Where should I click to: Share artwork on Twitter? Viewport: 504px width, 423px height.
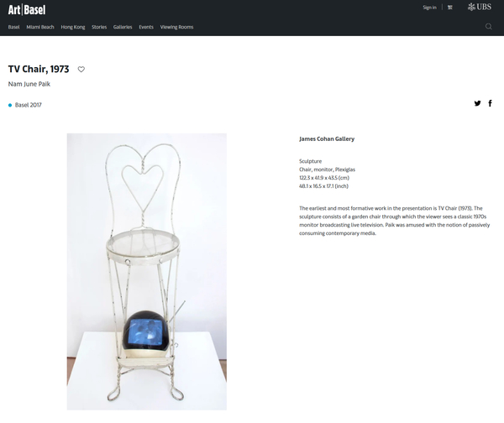(x=477, y=103)
